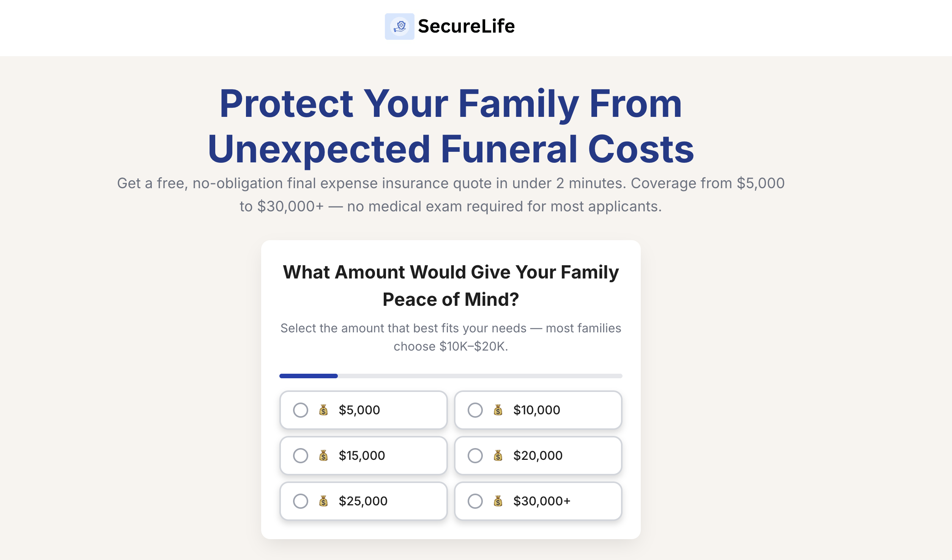Click the money bag icon beside $25,000
952x560 pixels.
pos(323,501)
